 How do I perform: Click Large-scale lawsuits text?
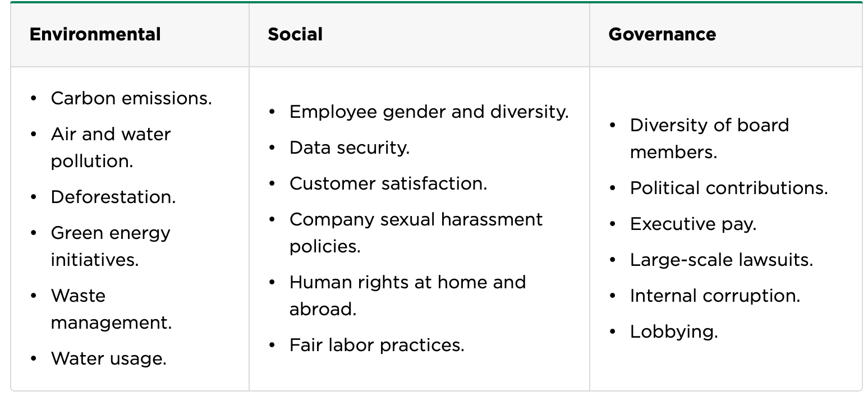click(x=721, y=260)
